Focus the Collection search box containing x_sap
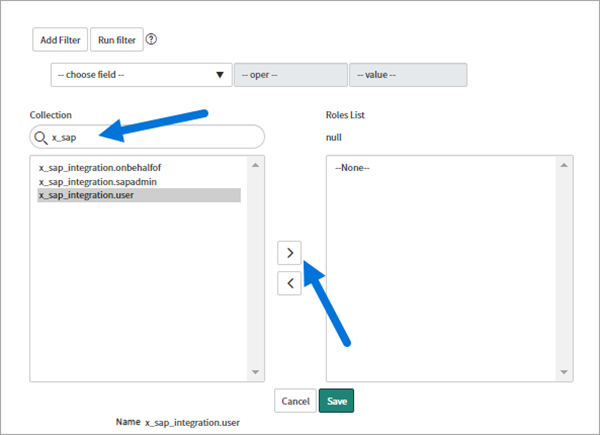Screen dimensions: 600x435 [147, 137]
